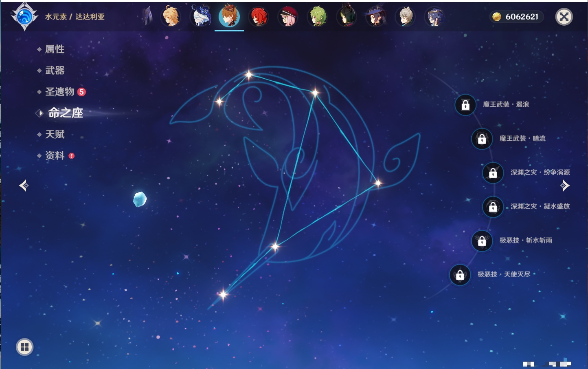This screenshot has width=588, height=369.
Task: Click the topmost star of the whale constellation
Action: tap(249, 75)
